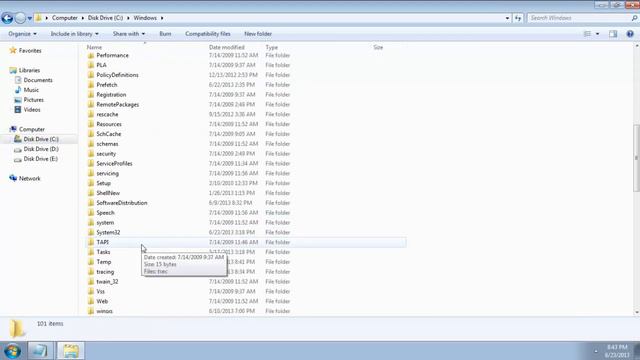This screenshot has width=640, height=360.
Task: Select the servicing folder icon
Action: coord(91,173)
